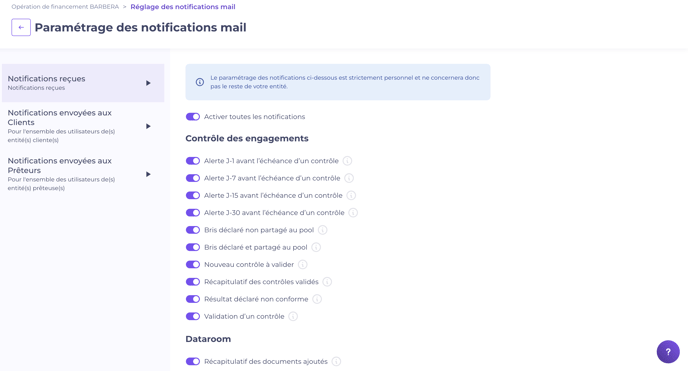Toggle Récapitulatif des contrôles validés switch
The image size is (688, 371).
193,282
